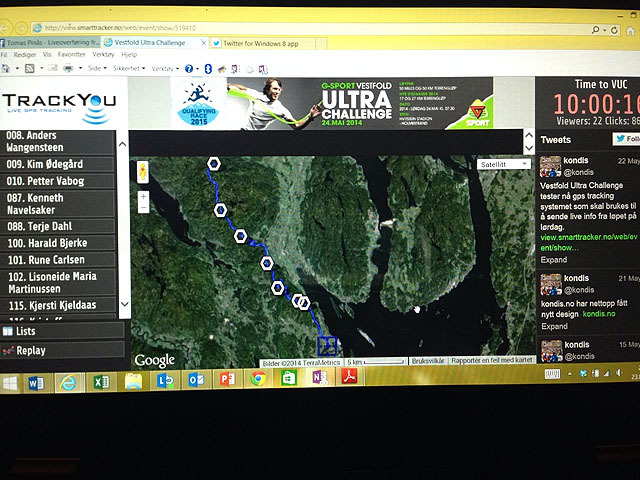
Task: Open the Replay panel
Action: pyautogui.click(x=62, y=351)
